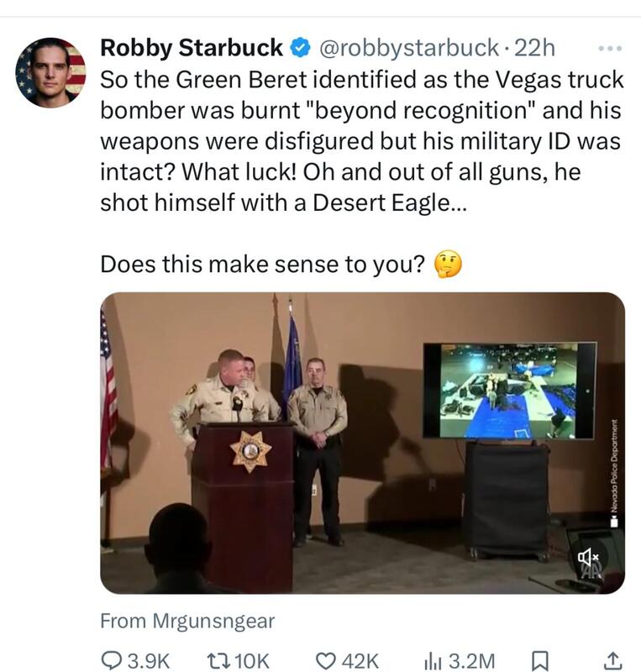Play the press conference video

click(362, 443)
